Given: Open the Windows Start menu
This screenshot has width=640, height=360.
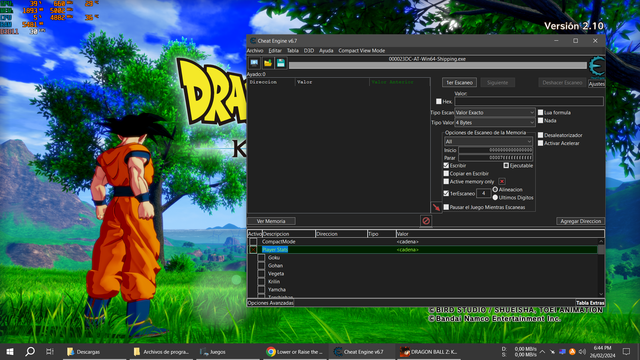Looking at the screenshot, I should [10, 351].
